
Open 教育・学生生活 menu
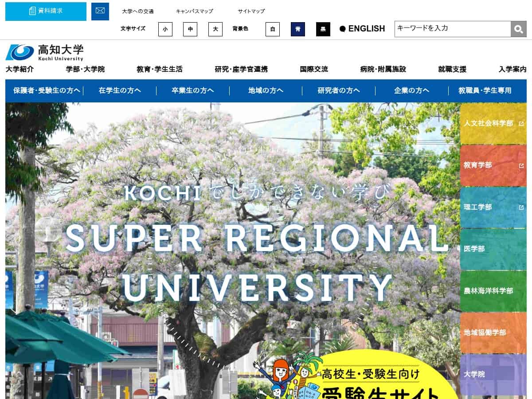point(160,69)
